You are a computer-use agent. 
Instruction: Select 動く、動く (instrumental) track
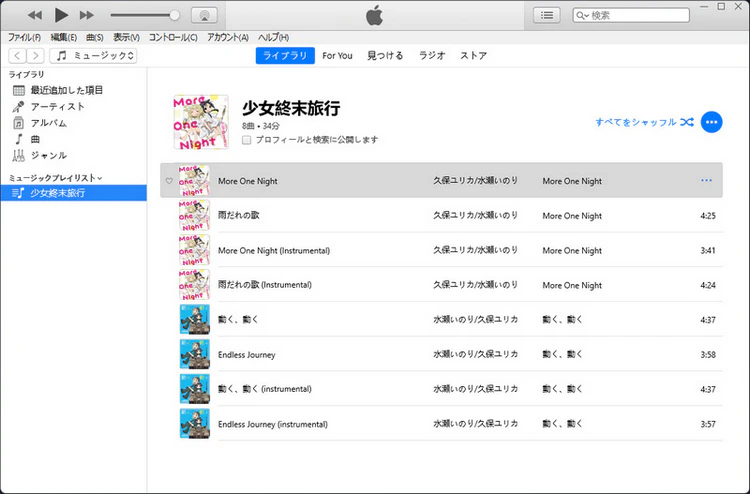click(265, 389)
